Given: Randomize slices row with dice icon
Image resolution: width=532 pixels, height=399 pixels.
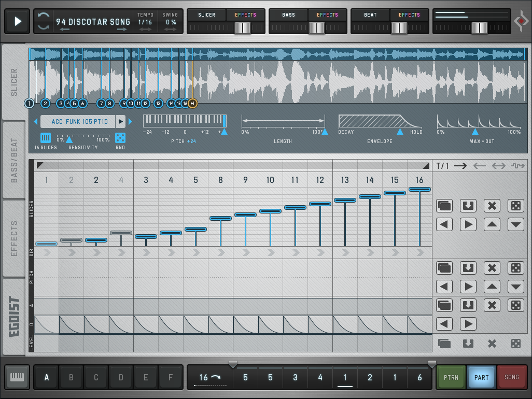Looking at the screenshot, I should pyautogui.click(x=516, y=206).
